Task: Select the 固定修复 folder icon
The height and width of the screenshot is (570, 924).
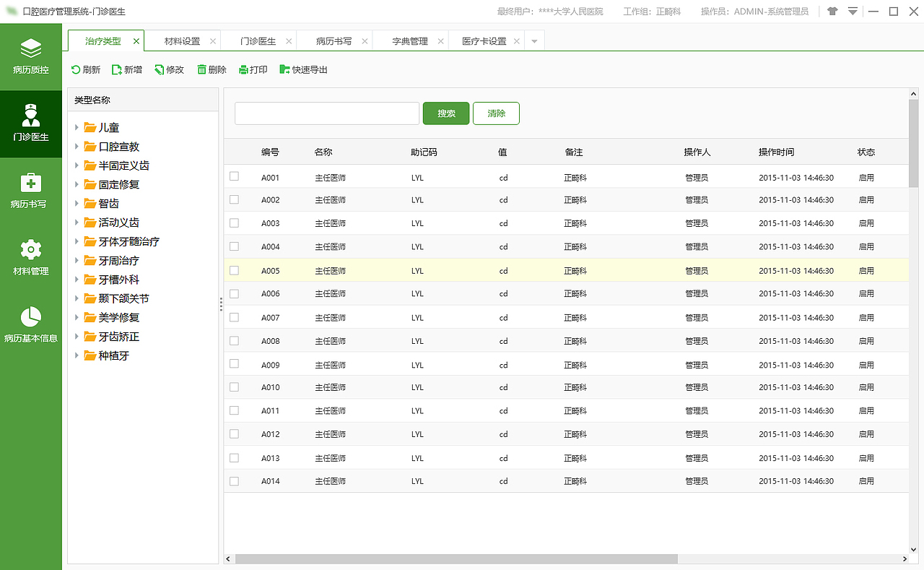Action: click(x=90, y=185)
